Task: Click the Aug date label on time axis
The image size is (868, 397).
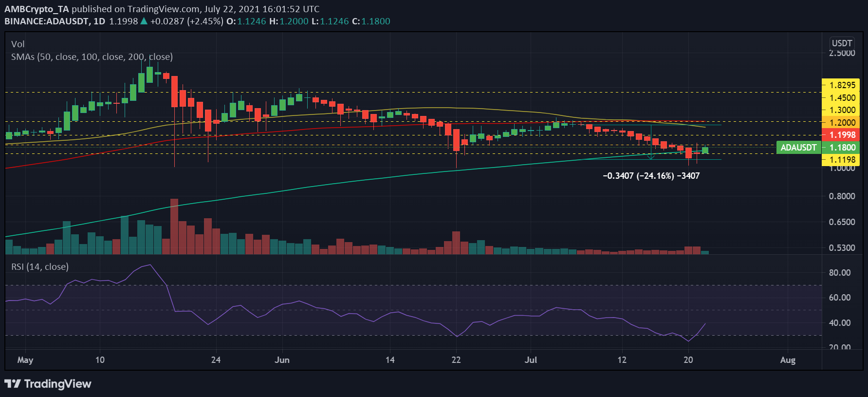Action: click(x=788, y=360)
